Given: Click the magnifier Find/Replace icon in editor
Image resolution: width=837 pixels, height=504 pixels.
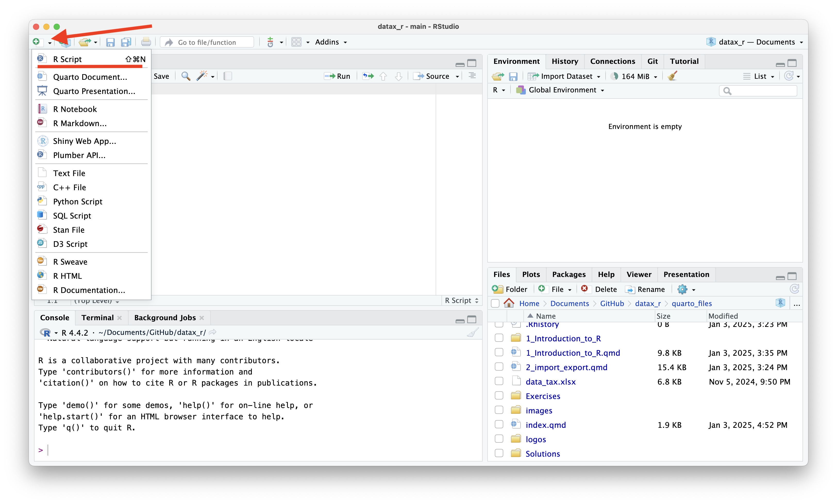Looking at the screenshot, I should tap(186, 76).
